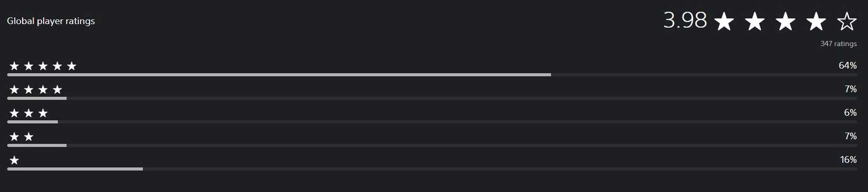Click the second filled star in overall rating

pyautogui.click(x=755, y=22)
